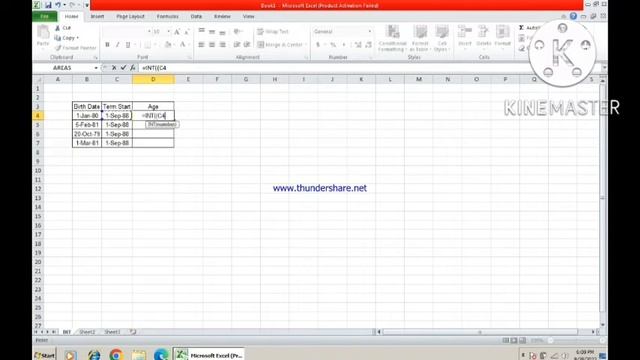
Task: Click Increase Indent icon
Action: [247, 44]
